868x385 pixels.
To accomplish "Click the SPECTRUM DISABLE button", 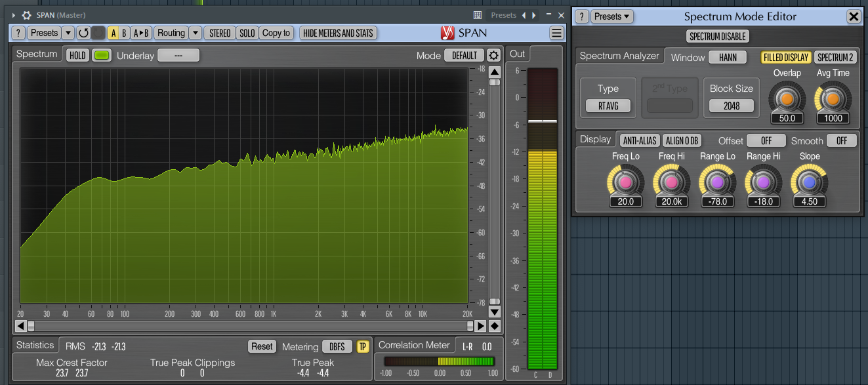I will (716, 36).
